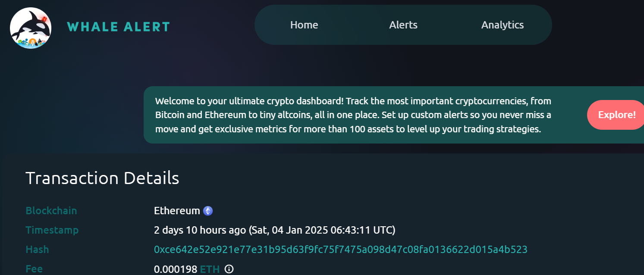The height and width of the screenshot is (275, 644).
Task: Click the Hash field label
Action: pos(37,250)
